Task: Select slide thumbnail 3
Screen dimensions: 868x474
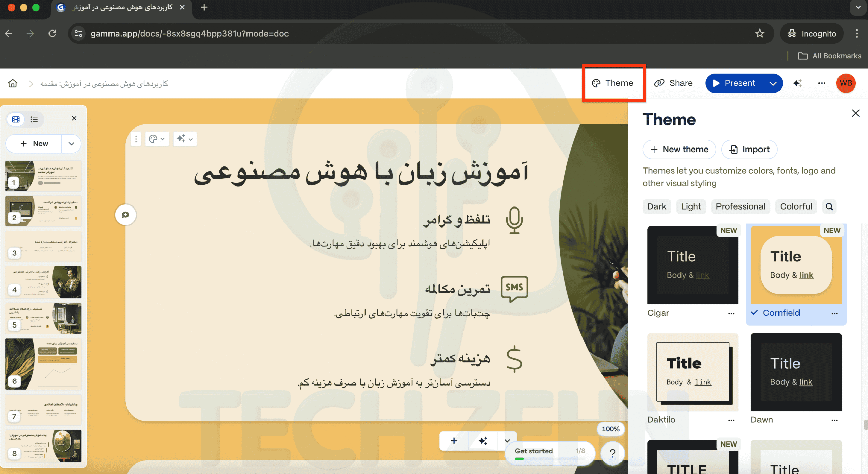Action: pyautogui.click(x=43, y=246)
